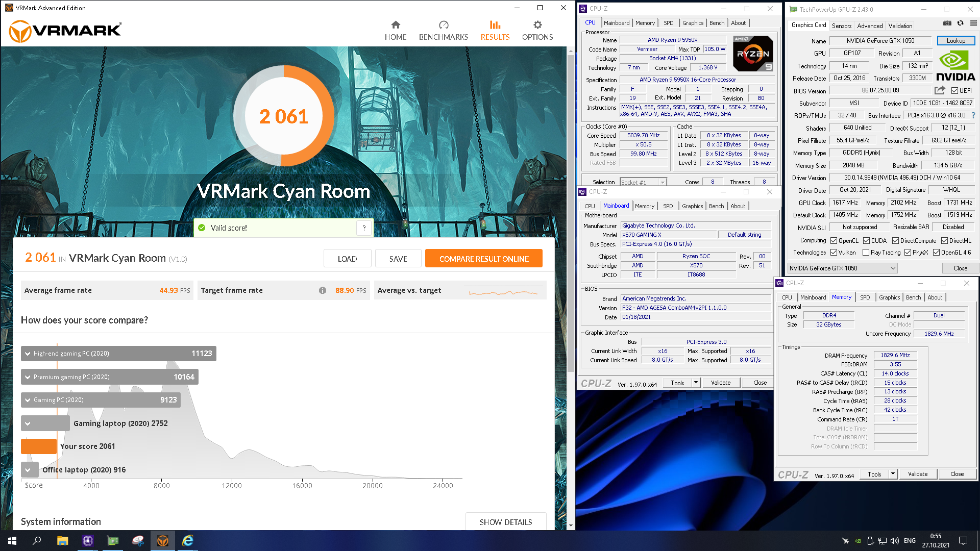Click the VRMark scrollbar down arrow

(x=571, y=525)
